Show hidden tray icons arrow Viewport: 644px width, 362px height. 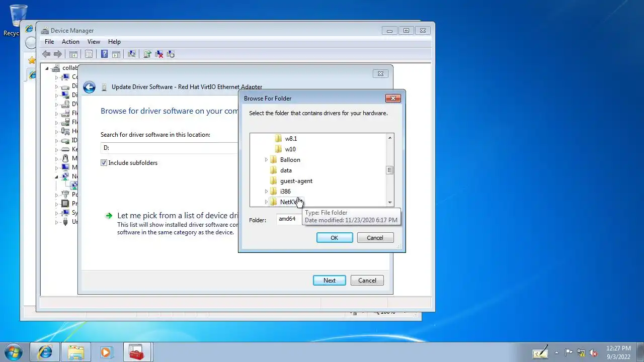point(556,352)
